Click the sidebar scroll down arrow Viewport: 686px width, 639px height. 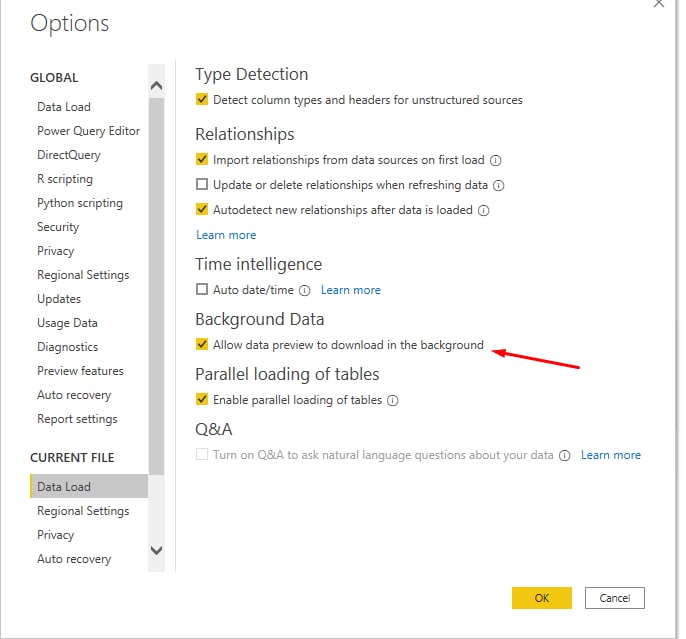point(156,550)
